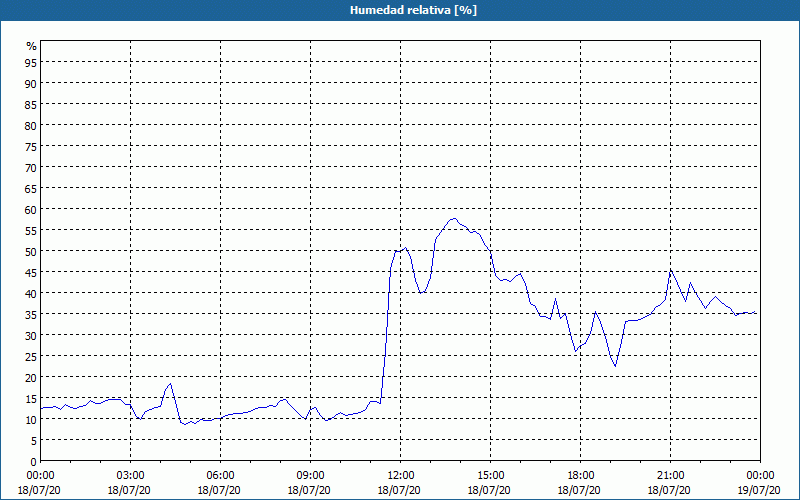Screen dimensions: 800x500
Task: Select the 03:00 x-axis time label
Action: 129,476
